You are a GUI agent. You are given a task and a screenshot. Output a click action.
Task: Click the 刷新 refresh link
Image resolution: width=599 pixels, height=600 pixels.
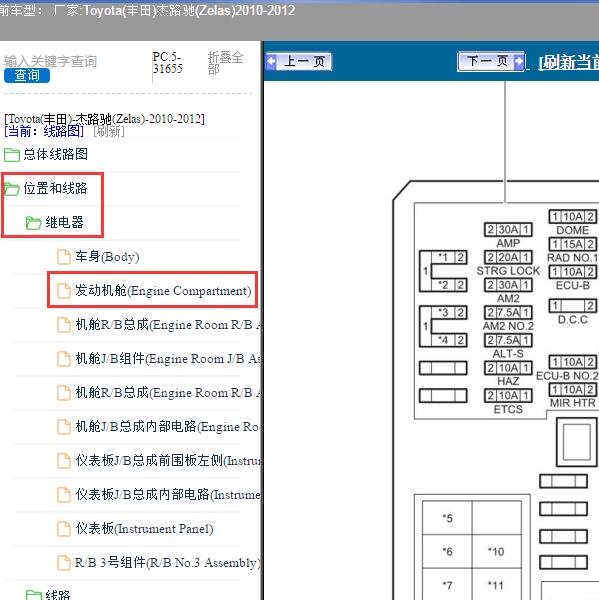tap(109, 131)
